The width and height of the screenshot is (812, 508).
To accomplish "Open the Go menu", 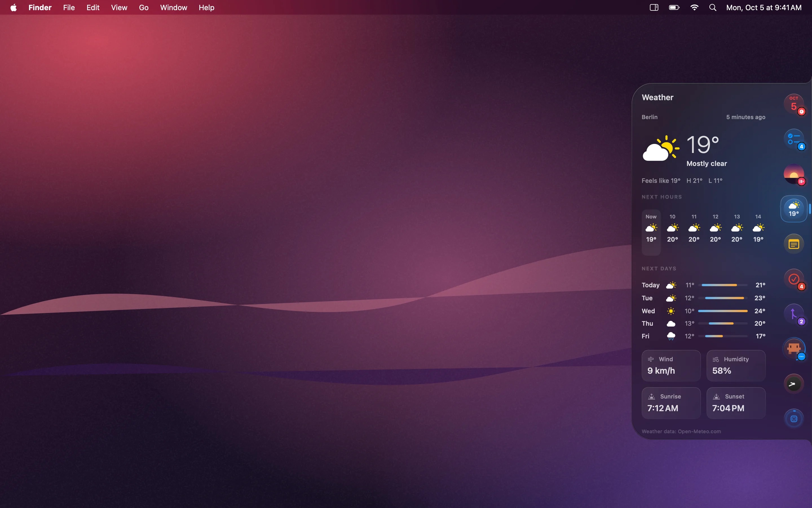I will point(144,7).
